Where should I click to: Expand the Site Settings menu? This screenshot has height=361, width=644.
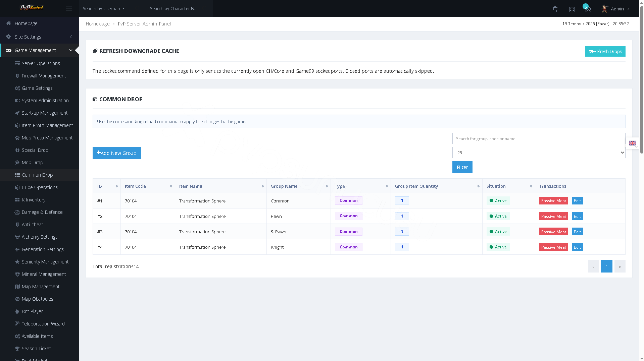click(39, 37)
